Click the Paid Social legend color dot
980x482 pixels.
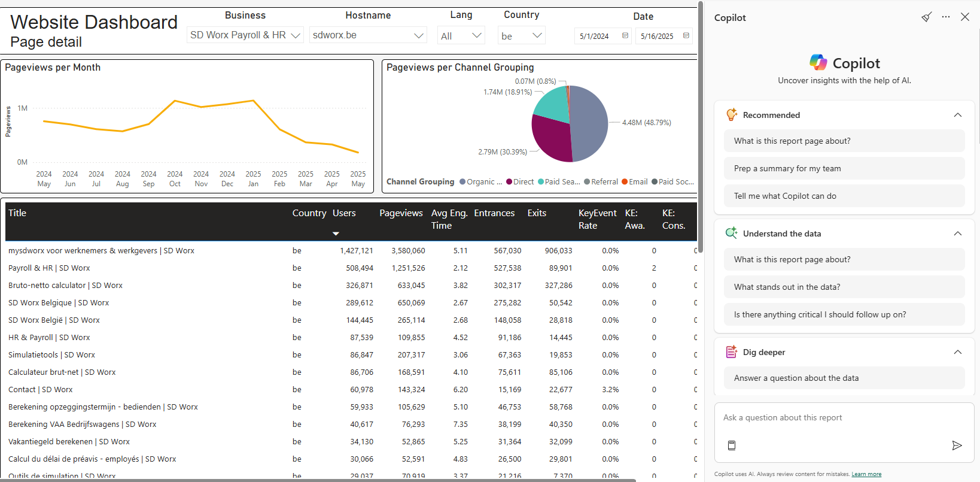655,182
